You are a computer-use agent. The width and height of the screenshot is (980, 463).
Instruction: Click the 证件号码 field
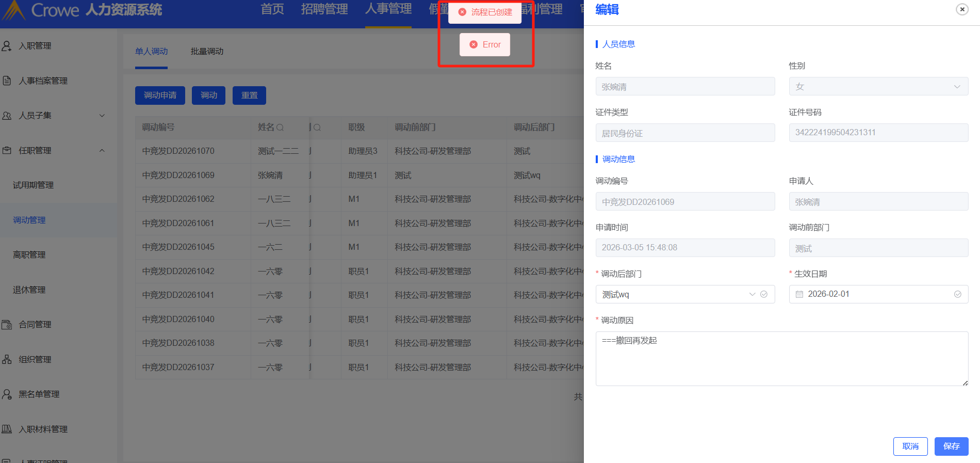878,133
